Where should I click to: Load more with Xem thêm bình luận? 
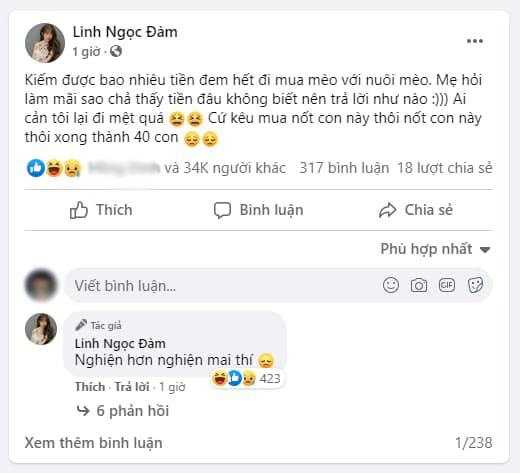point(93,443)
